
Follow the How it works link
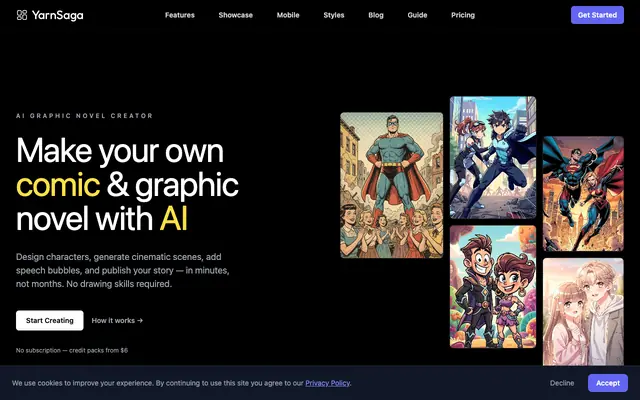pos(117,320)
